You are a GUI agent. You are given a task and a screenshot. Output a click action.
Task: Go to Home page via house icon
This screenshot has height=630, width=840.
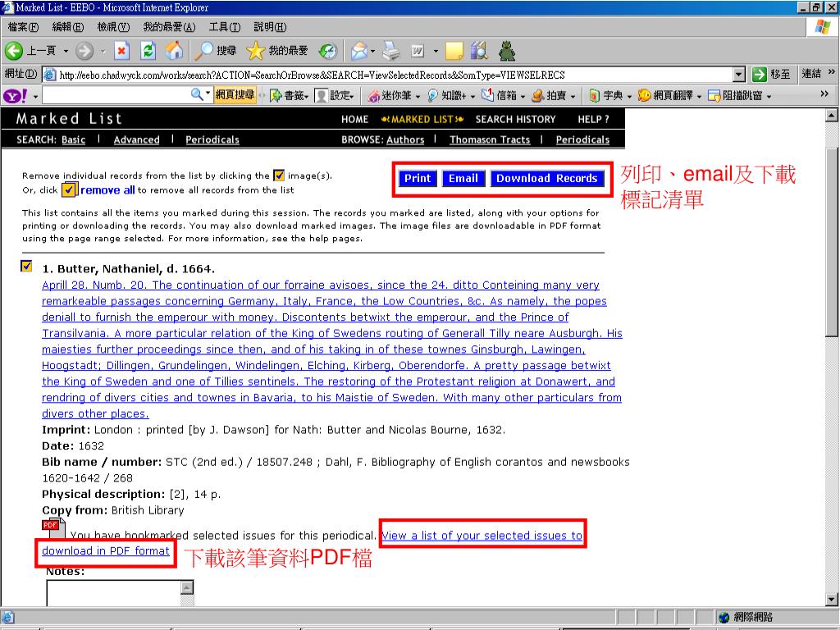(x=174, y=51)
